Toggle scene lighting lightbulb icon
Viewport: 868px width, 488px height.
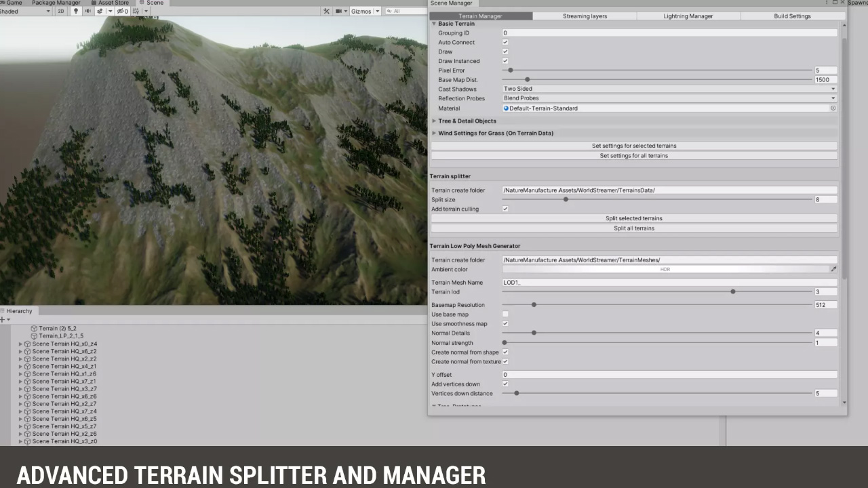[75, 11]
